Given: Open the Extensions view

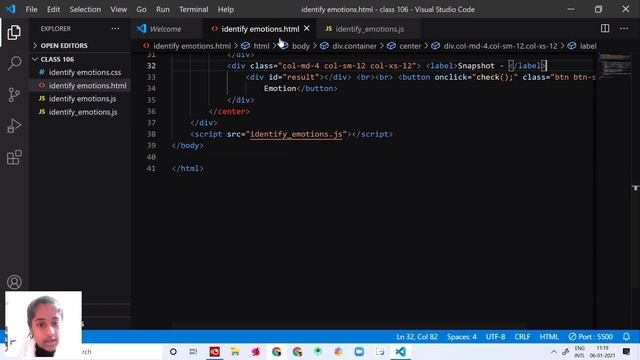Looking at the screenshot, I should click(14, 157).
